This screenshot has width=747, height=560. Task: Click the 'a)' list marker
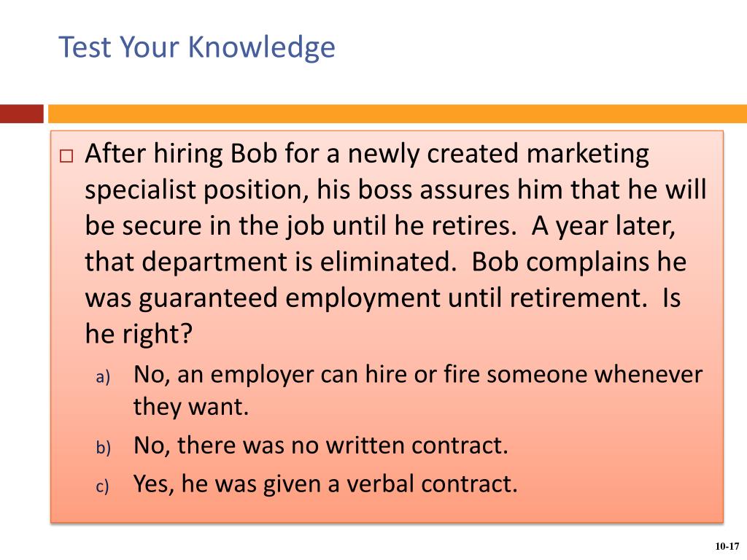click(x=103, y=377)
